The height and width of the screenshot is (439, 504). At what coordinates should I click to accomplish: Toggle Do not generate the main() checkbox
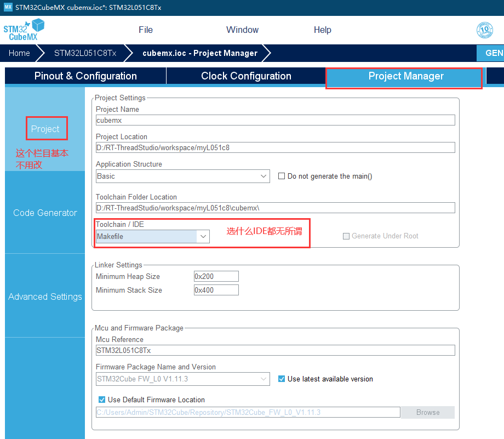click(x=282, y=176)
